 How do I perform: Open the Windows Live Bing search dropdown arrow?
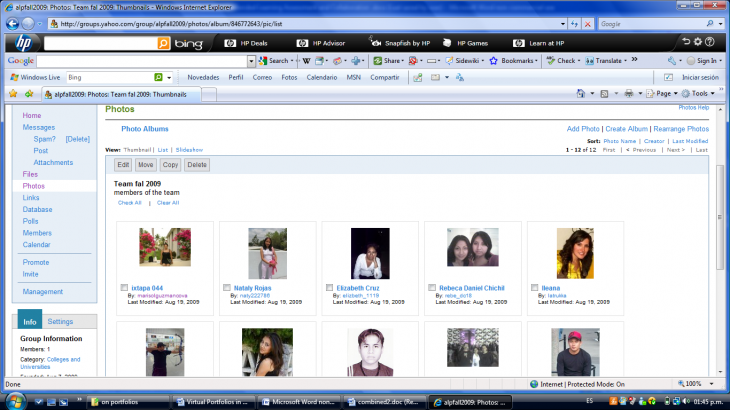[x=169, y=78]
